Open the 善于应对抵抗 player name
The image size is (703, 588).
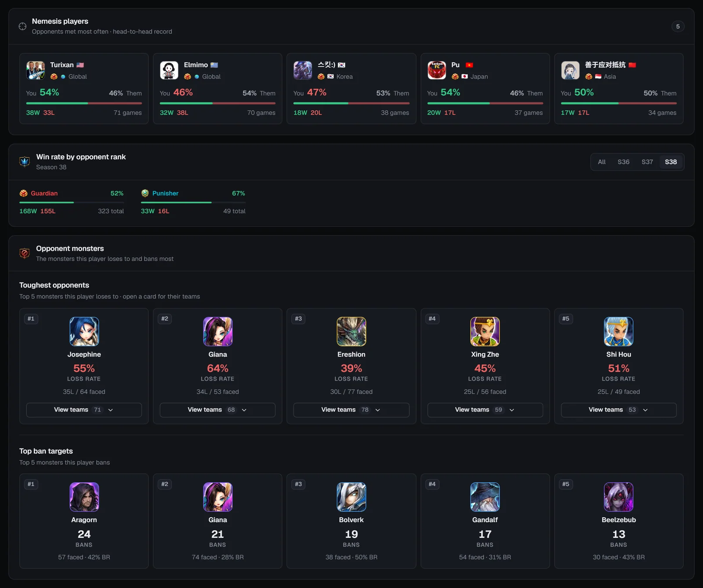(x=605, y=65)
